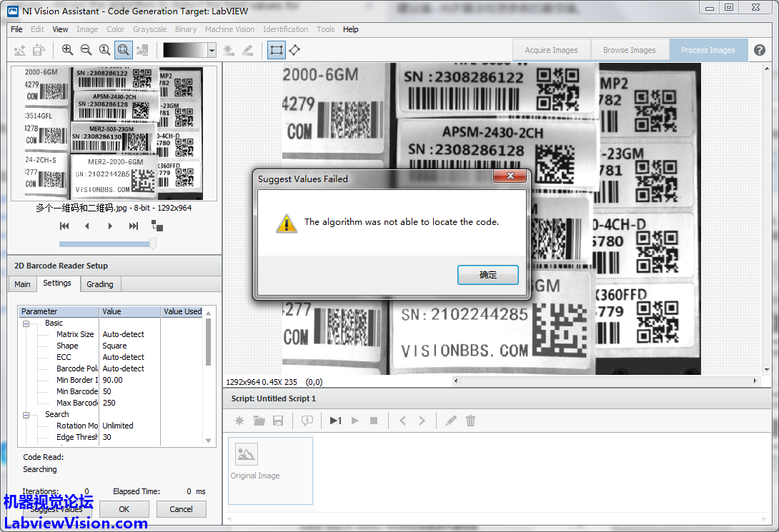Open the View menu
This screenshot has width=779, height=532.
[x=60, y=29]
